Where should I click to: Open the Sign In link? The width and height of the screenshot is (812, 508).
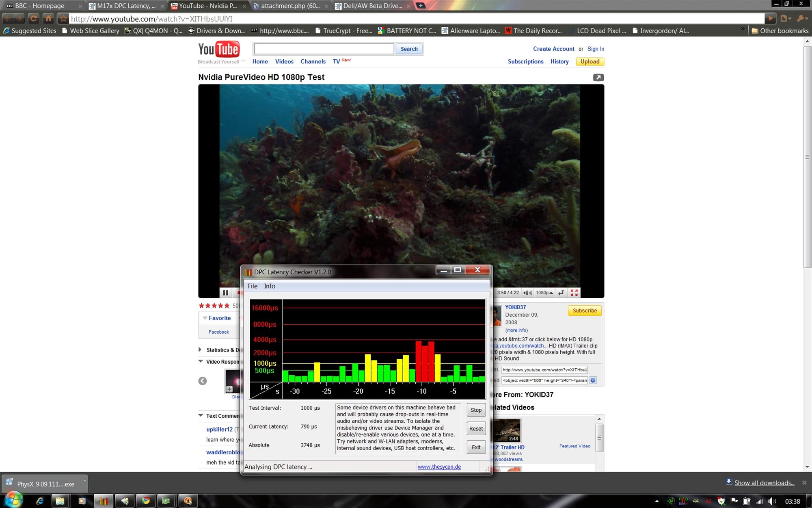coord(596,49)
